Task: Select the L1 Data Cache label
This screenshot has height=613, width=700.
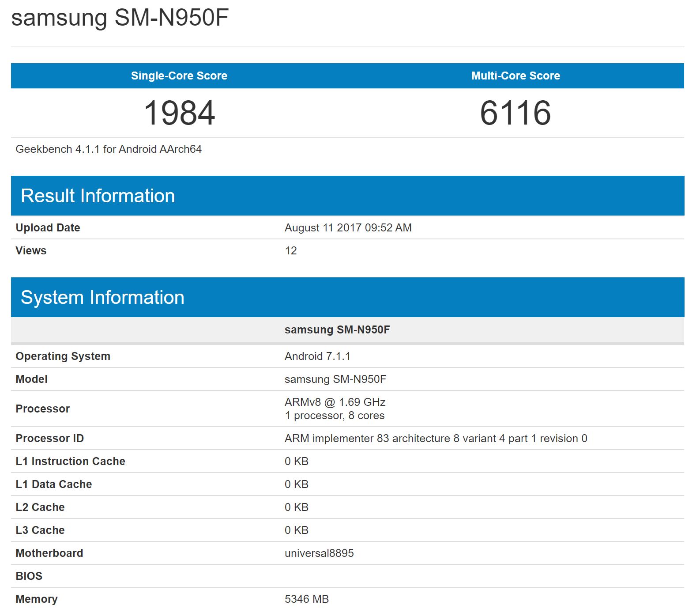Action: point(53,484)
